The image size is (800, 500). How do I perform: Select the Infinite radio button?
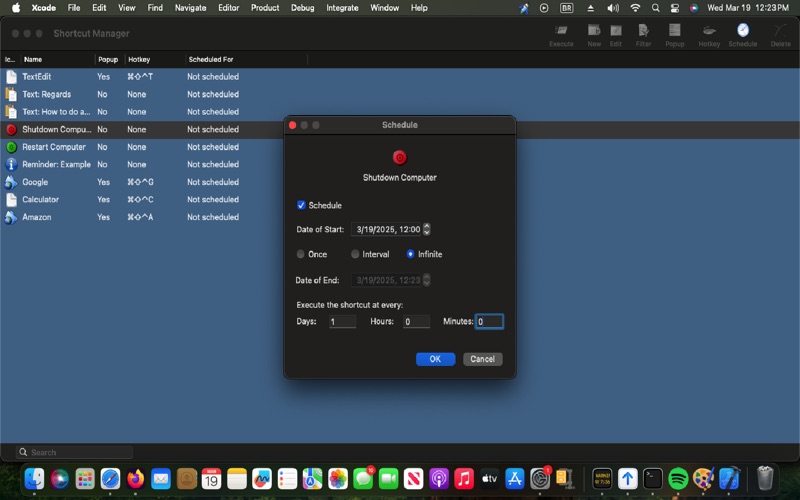coord(410,254)
